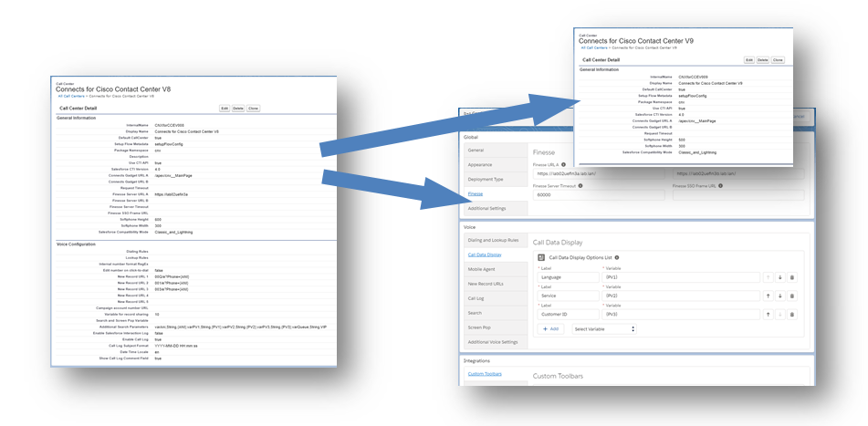
Task: Click the Variable for record sharing value 10
Action: [157, 314]
